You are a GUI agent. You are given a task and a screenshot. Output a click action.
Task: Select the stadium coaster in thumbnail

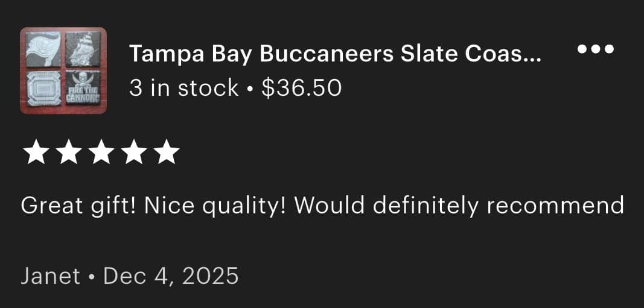(43, 90)
